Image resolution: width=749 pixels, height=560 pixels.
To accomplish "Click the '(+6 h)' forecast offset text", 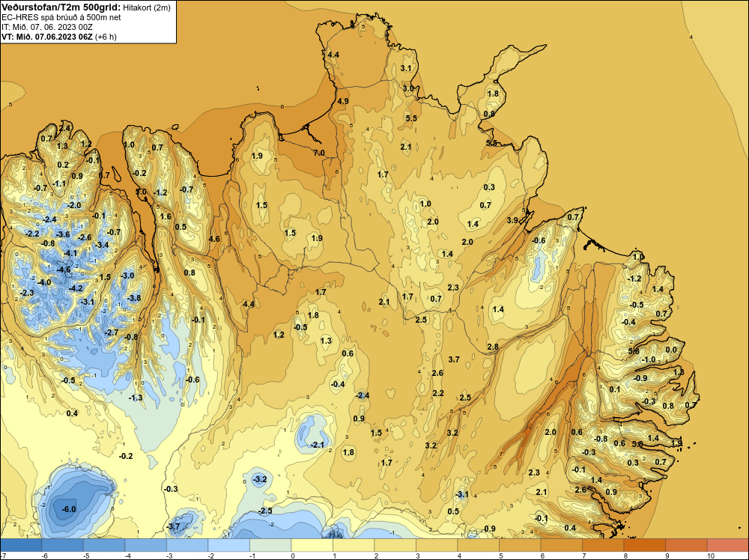I will pyautogui.click(x=106, y=37).
